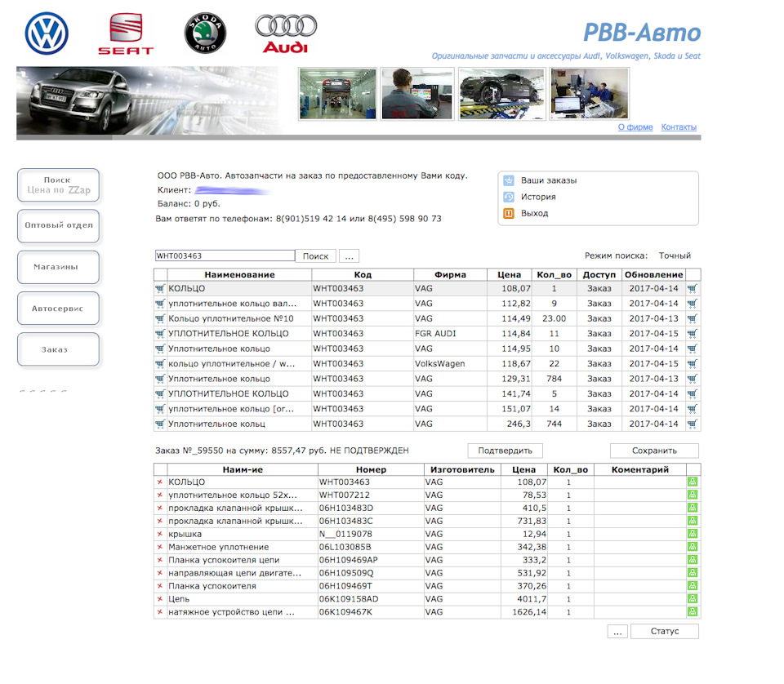Screen dimensions: 784x684
Task: Click the Audi logo
Action: click(x=286, y=33)
